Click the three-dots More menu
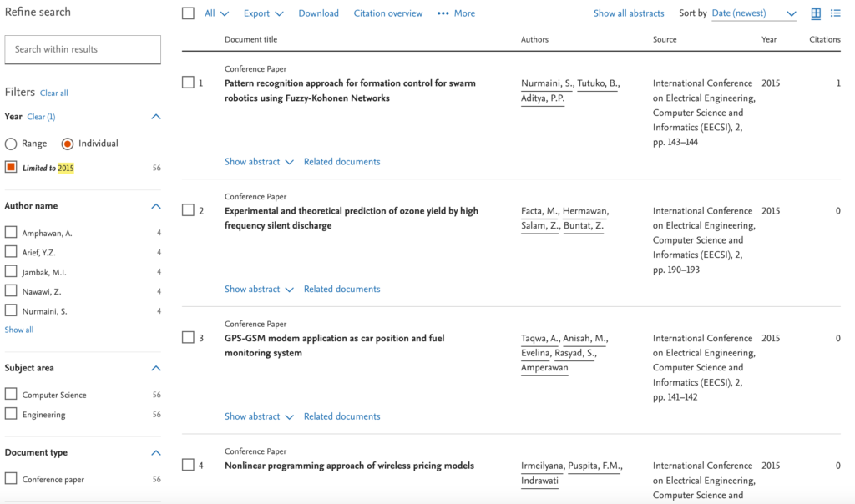Image resolution: width=855 pixels, height=504 pixels. (456, 13)
